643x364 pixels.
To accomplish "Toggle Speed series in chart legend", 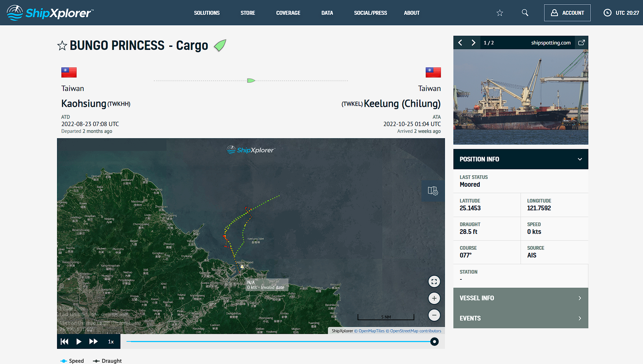I will click(x=72, y=361).
